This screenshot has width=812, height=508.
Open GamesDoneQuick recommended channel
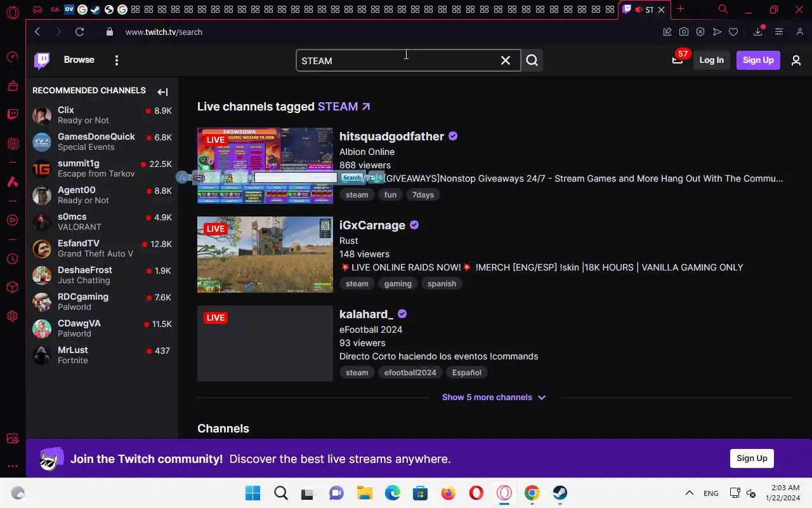click(101, 142)
